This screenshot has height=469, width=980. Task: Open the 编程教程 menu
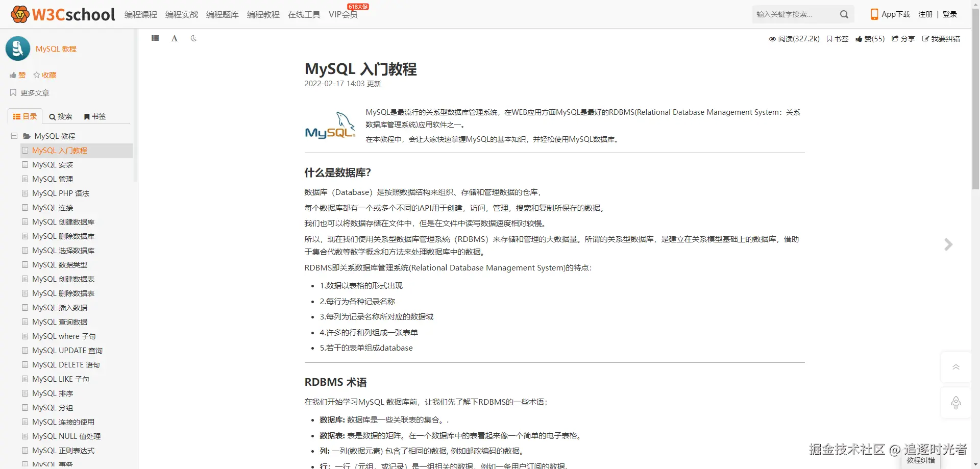point(263,14)
